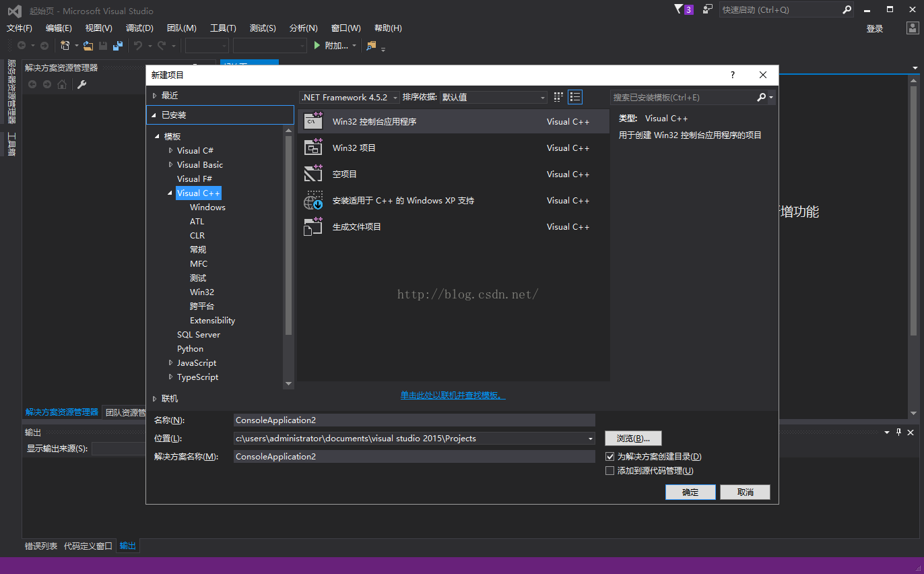Select the Extensibility tree item
Screen dimensions: 924x574
pyautogui.click(x=213, y=321)
